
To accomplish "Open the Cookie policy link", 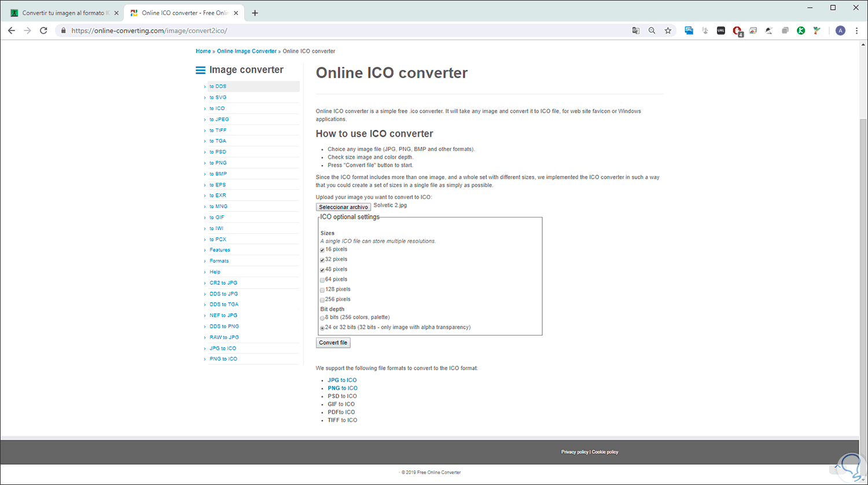I will [x=605, y=452].
